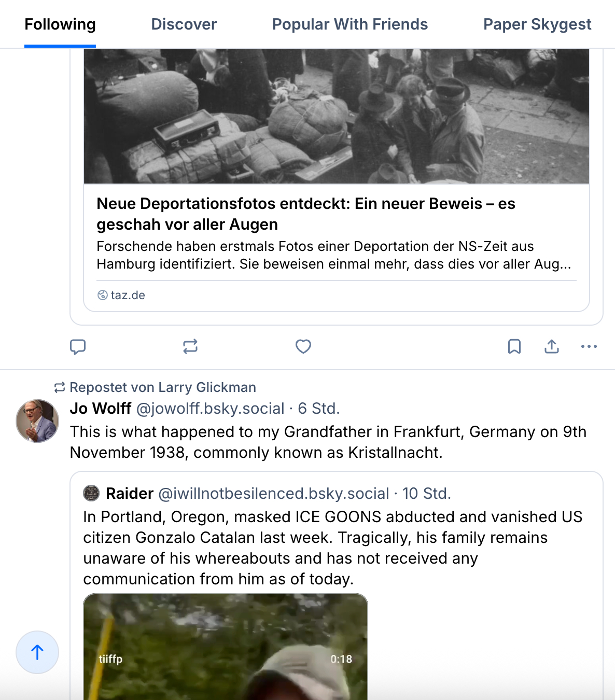Viewport: 615px width, 700px height.
Task: Bookmark the taz.de post
Action: 514,346
